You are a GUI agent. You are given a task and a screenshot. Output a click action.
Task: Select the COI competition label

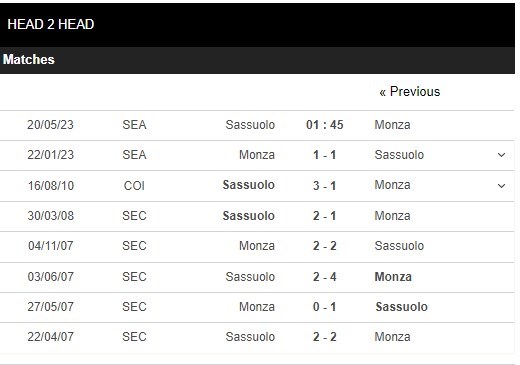(x=134, y=186)
